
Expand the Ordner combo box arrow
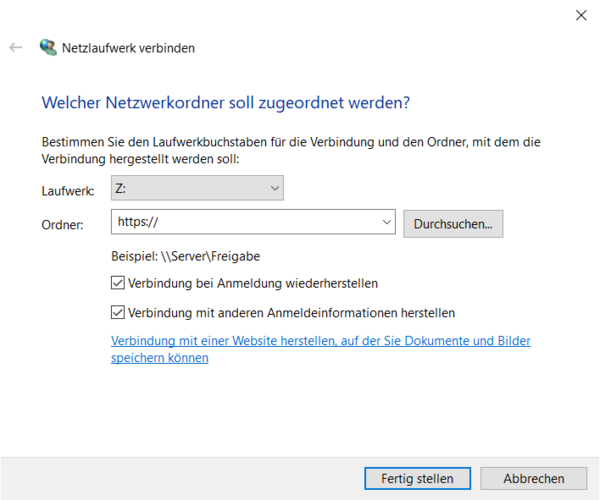387,222
